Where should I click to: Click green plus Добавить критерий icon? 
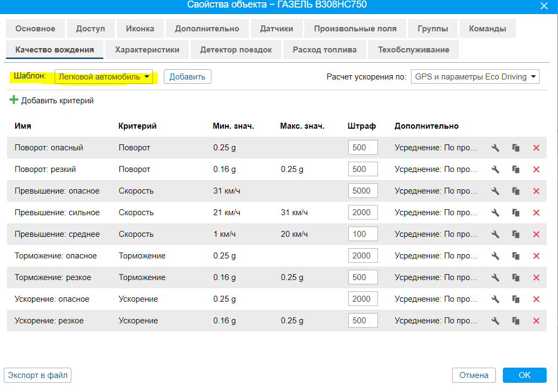point(14,100)
